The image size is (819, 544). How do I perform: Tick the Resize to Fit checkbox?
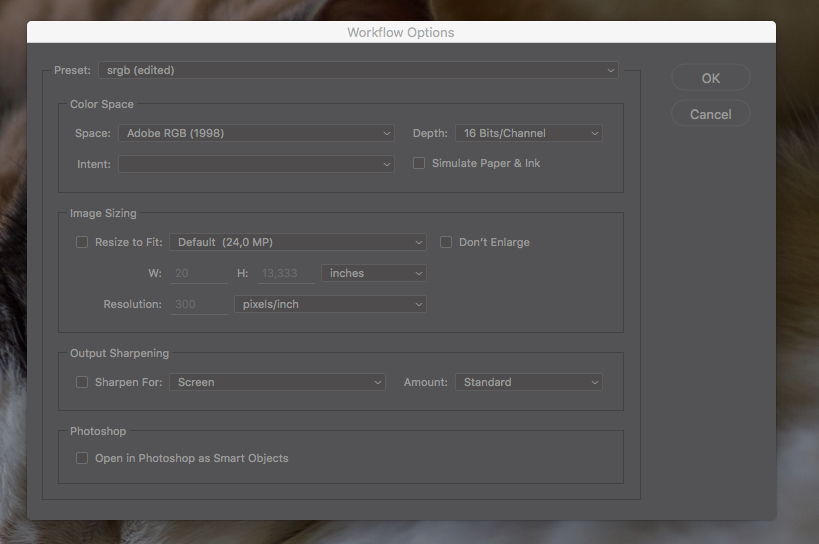tap(82, 242)
